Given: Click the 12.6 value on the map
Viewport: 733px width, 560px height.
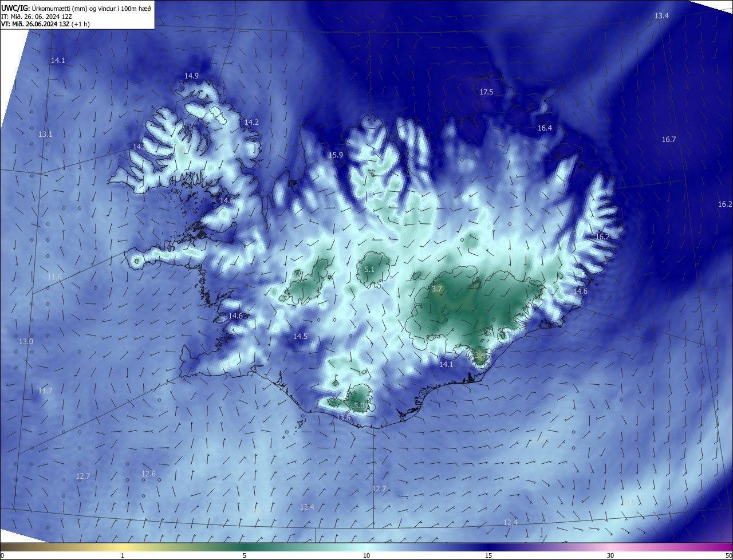Looking at the screenshot, I should (148, 474).
